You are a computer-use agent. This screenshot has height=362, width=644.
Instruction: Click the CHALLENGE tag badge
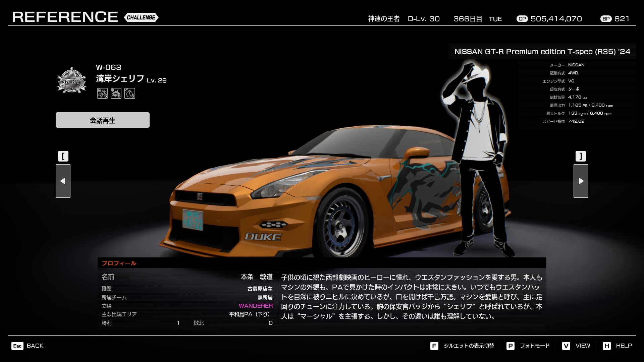(141, 17)
